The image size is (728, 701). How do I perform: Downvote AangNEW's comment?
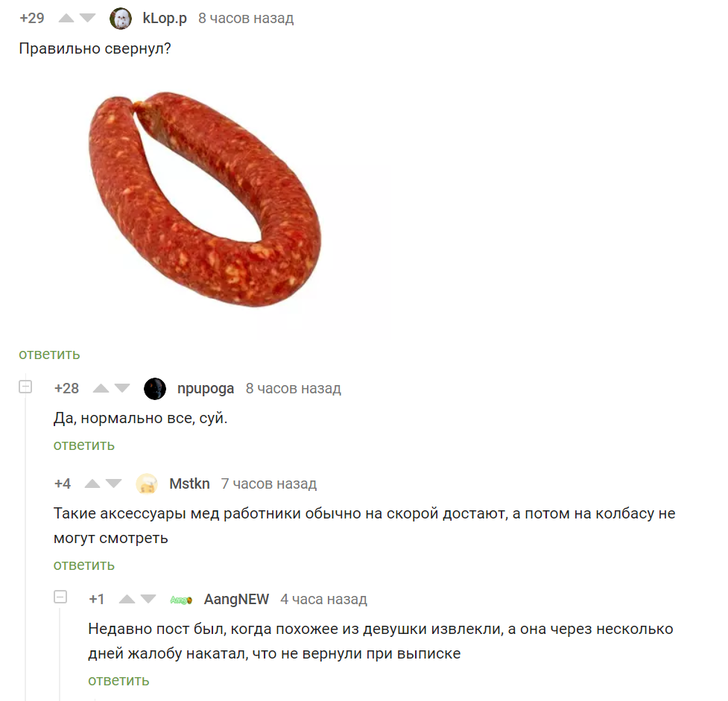(148, 600)
